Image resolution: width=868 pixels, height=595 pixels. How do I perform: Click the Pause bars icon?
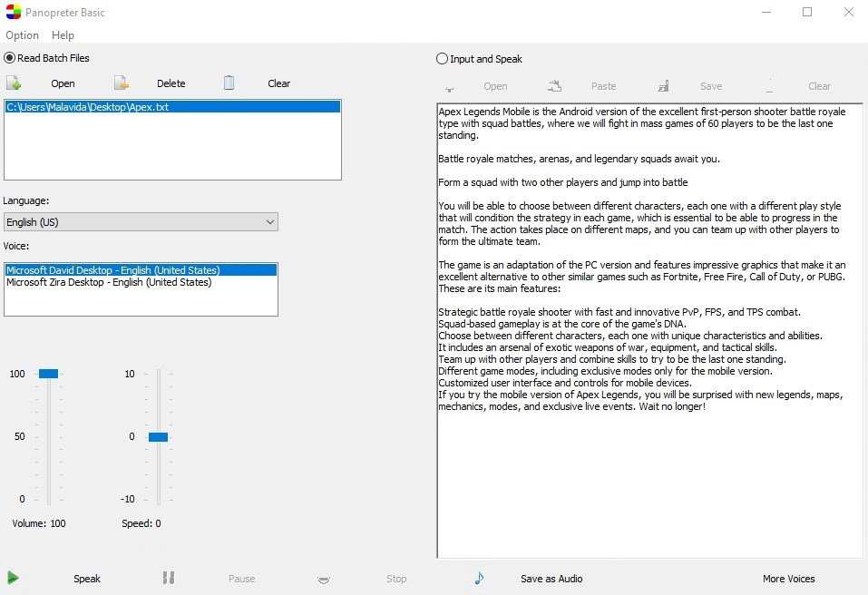coord(169,578)
